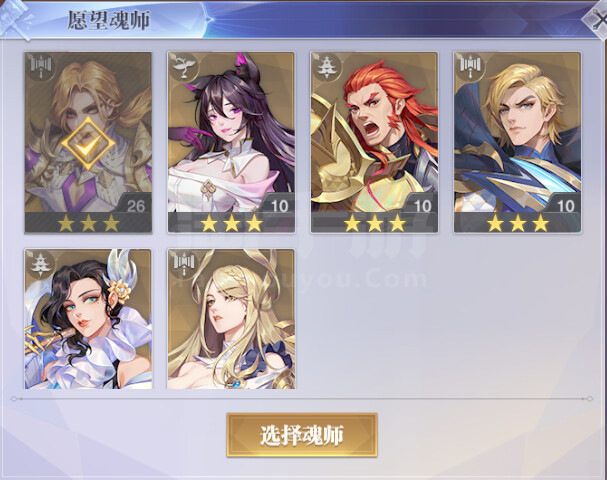Close the 愿望魂师 panel
Screen dimensions: 607x480
coord(597,20)
